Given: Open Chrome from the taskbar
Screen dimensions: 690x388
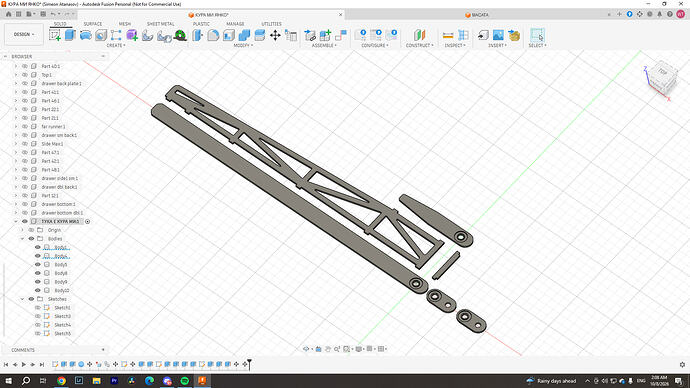Looking at the screenshot, I should tap(61, 381).
